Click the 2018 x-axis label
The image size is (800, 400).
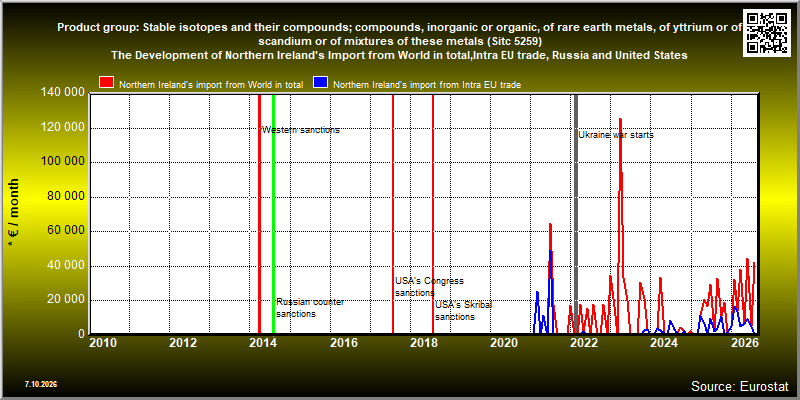pos(423,342)
